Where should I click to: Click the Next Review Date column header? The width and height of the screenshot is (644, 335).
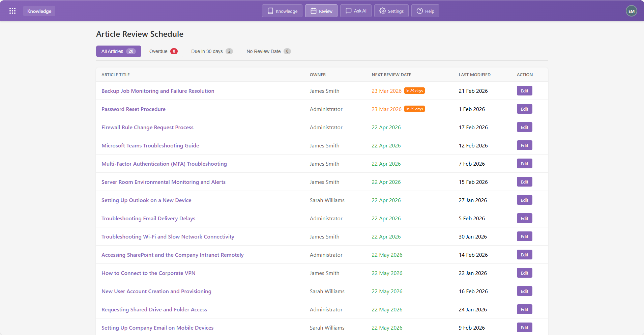coord(391,75)
